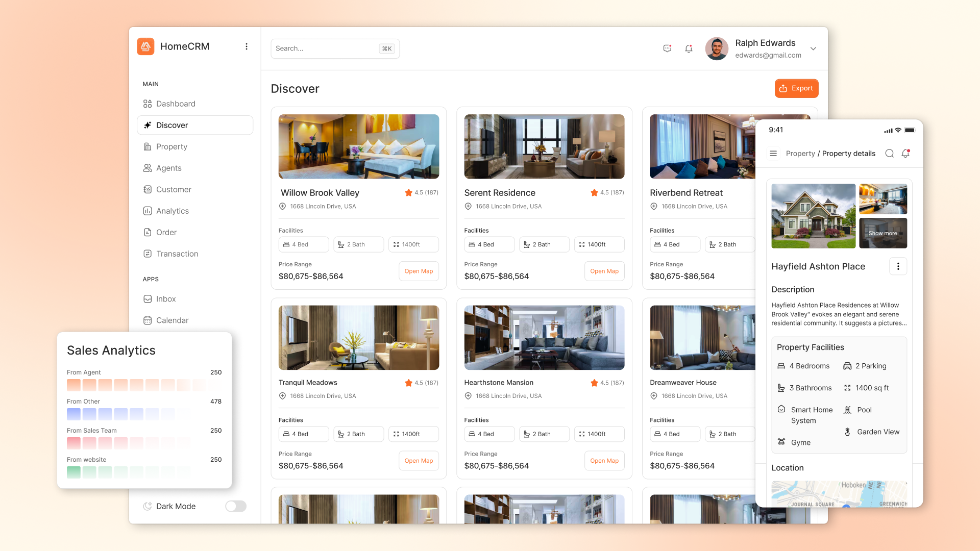Open Inbox app in sidebar
This screenshot has height=551, width=980.
click(195, 299)
